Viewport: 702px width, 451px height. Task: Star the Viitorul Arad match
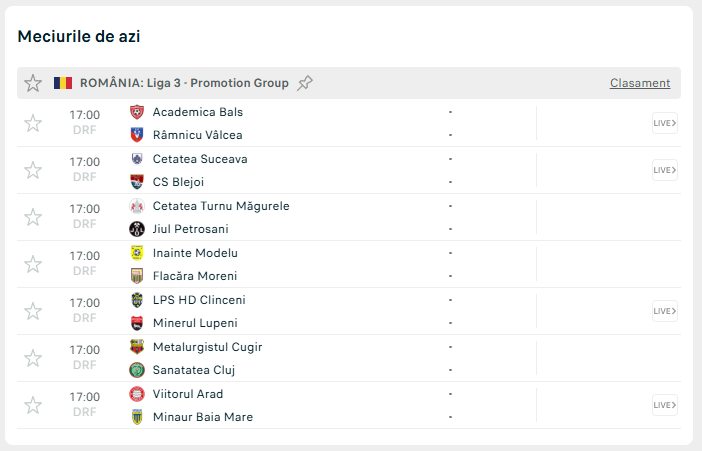coord(33,405)
